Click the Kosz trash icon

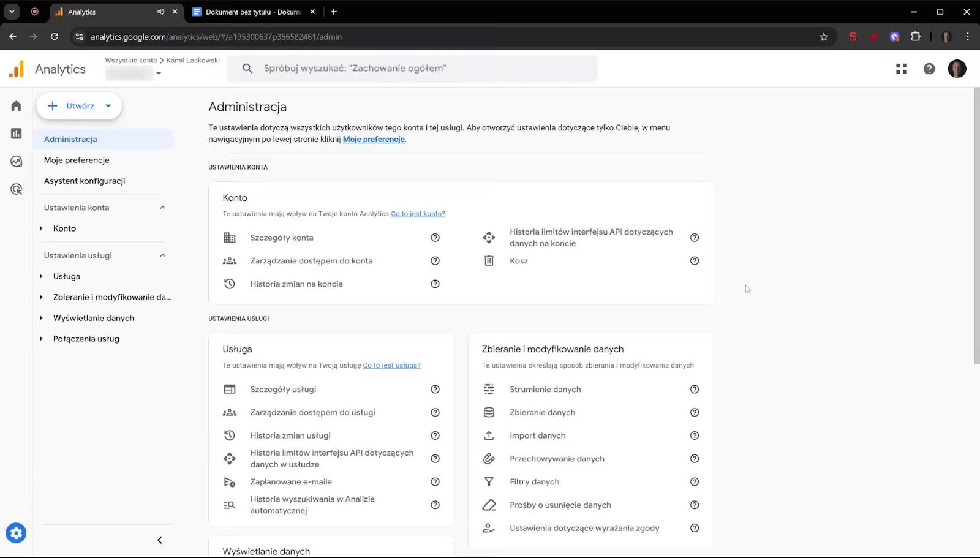(x=489, y=261)
